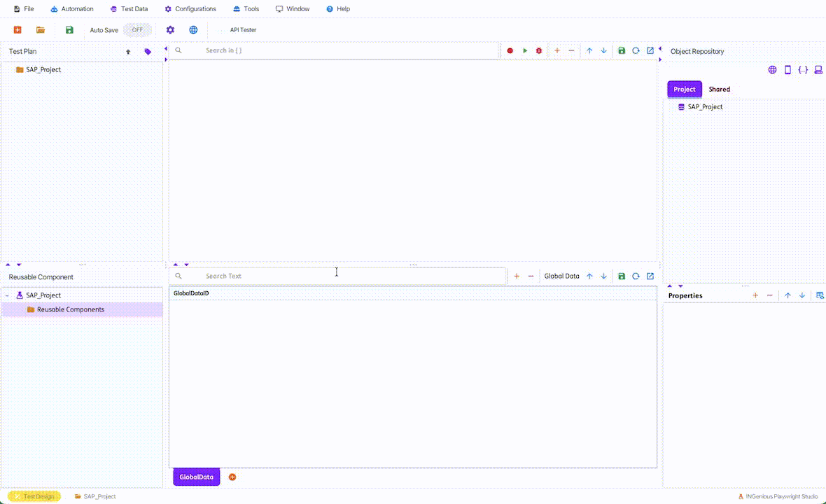The height and width of the screenshot is (504, 826).
Task: Click Test Design mode in status bar
Action: (x=34, y=496)
